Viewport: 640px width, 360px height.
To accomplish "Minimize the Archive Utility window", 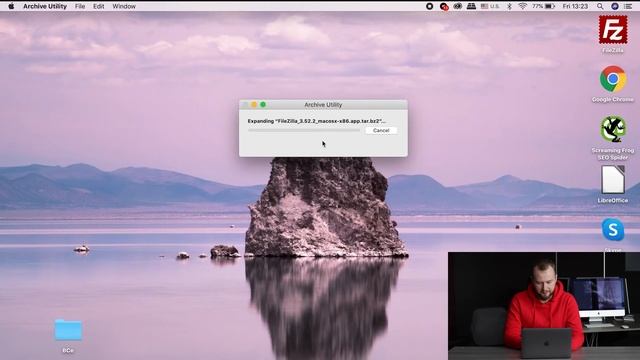I will coord(254,104).
